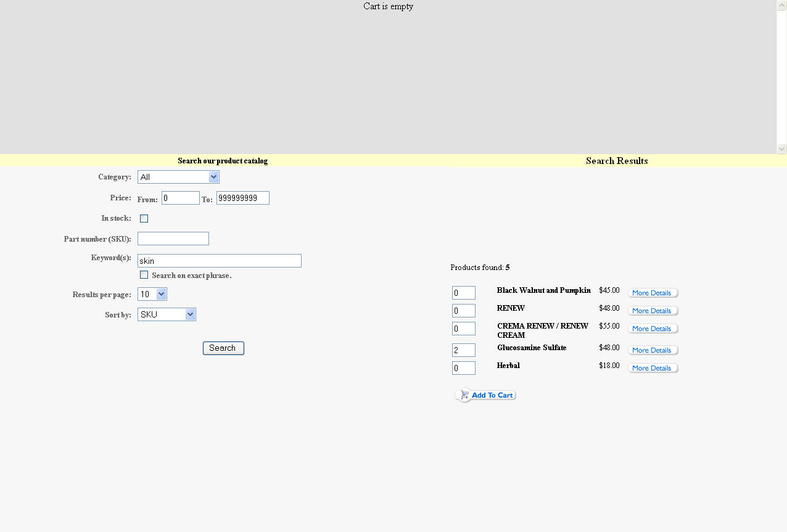The width and height of the screenshot is (787, 532).
Task: Open More Details for RENEW product
Action: click(x=653, y=311)
